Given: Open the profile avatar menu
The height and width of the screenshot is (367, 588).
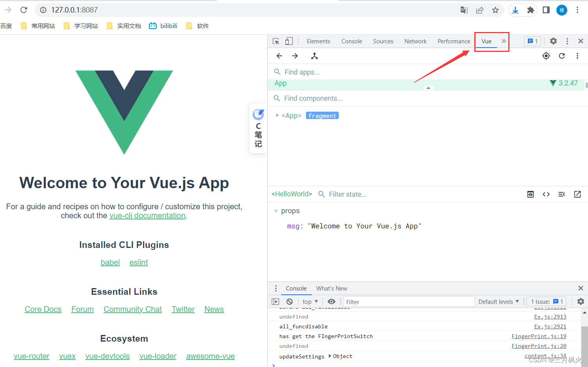Looking at the screenshot, I should pyautogui.click(x=562, y=10).
